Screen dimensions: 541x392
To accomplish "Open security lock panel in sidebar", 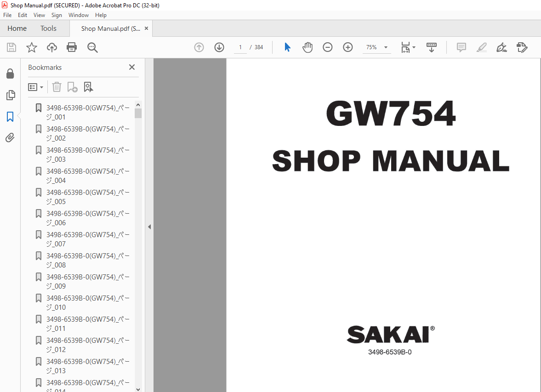I will pos(11,74).
